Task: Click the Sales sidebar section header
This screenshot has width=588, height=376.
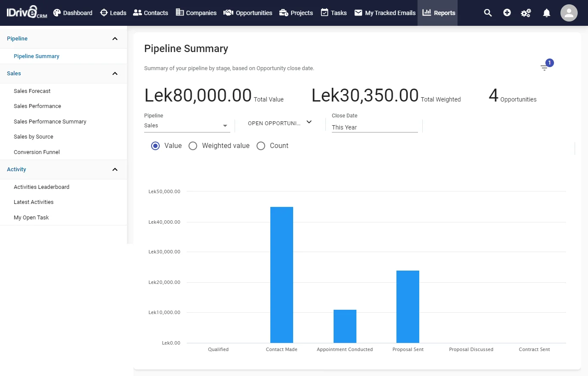Action: pos(63,74)
